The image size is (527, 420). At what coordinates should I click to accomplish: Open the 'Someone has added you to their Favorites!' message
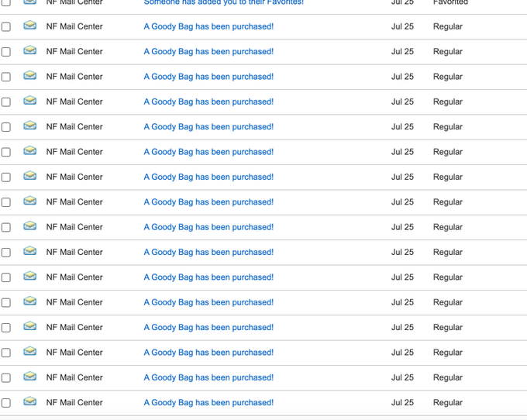tap(223, 2)
